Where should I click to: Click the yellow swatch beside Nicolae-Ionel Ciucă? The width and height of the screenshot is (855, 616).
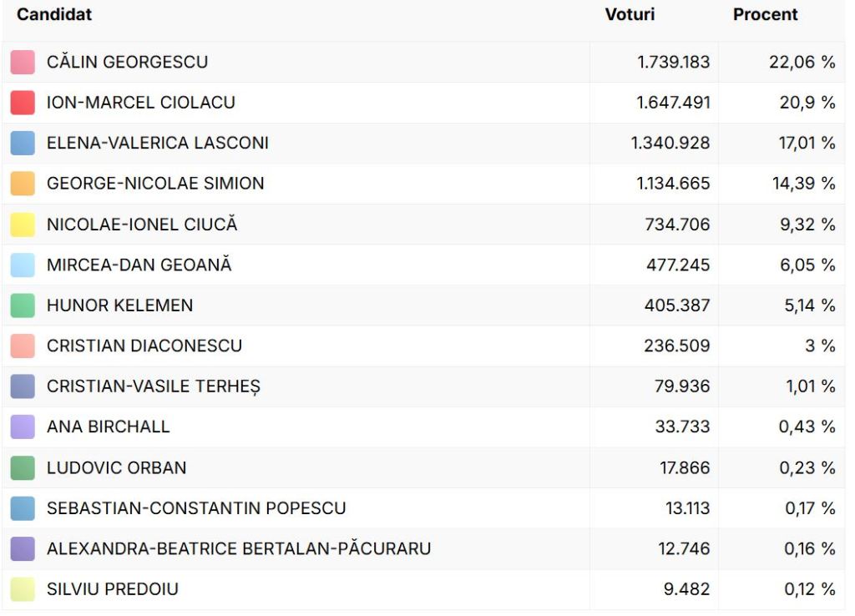click(23, 225)
